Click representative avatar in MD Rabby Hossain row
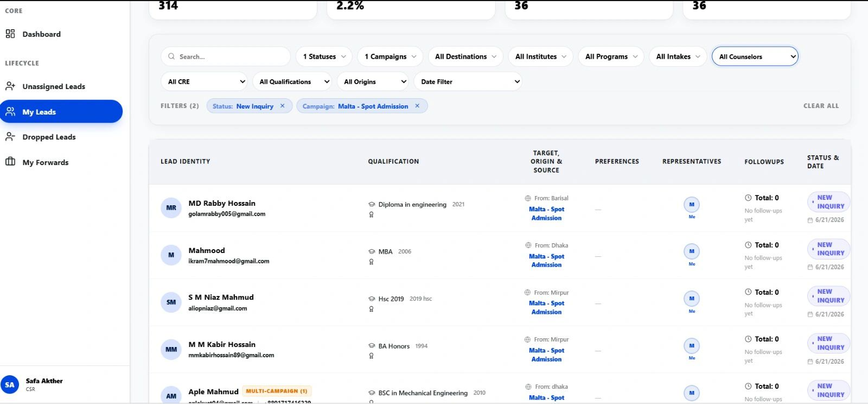Image resolution: width=868 pixels, height=404 pixels. tap(692, 205)
